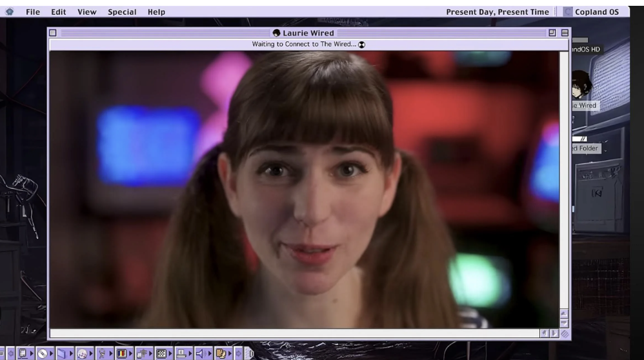The width and height of the screenshot is (644, 360).
Task: Select the desktop Folder label
Action: point(586,148)
